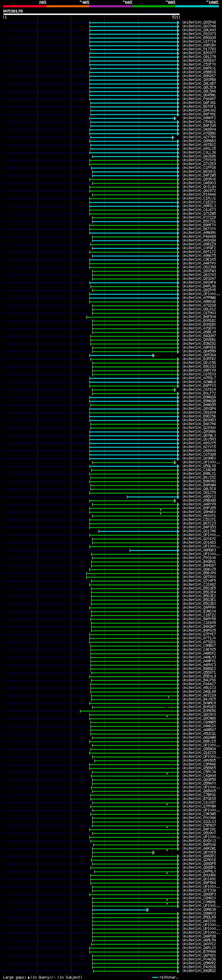
Task: Open hit UniRef100_O48904
Action: [199, 129]
